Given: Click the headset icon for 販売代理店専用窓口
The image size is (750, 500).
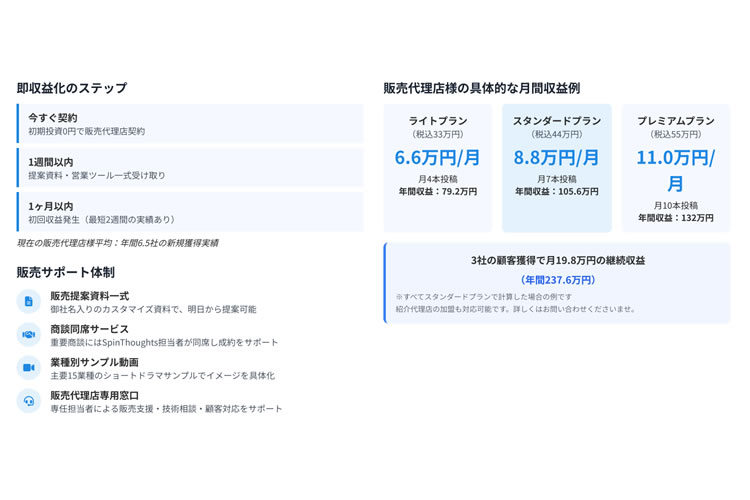Looking at the screenshot, I should tap(29, 401).
